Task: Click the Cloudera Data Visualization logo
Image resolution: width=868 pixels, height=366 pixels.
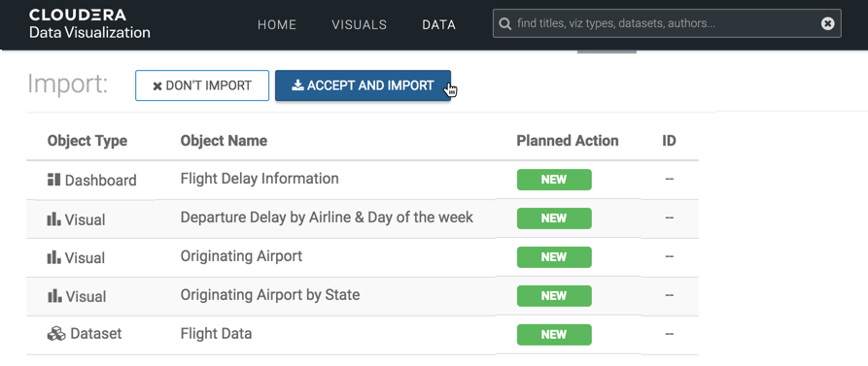Action: click(89, 23)
